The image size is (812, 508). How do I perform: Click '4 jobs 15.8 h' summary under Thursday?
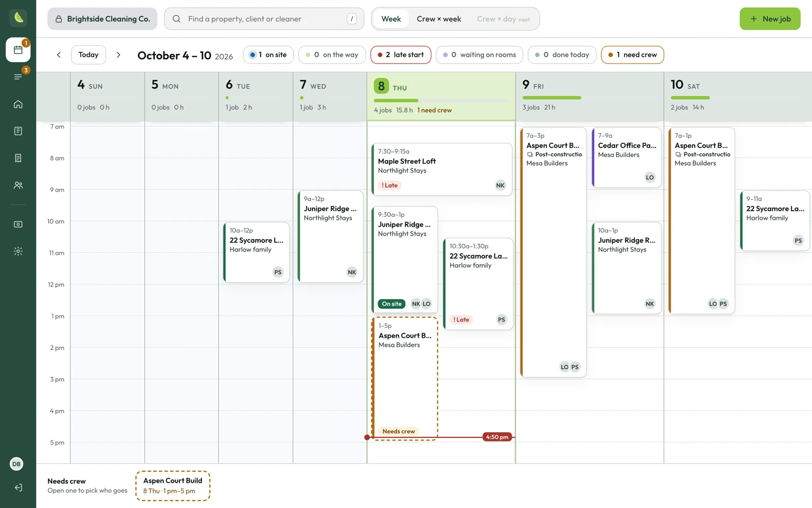[x=393, y=110]
